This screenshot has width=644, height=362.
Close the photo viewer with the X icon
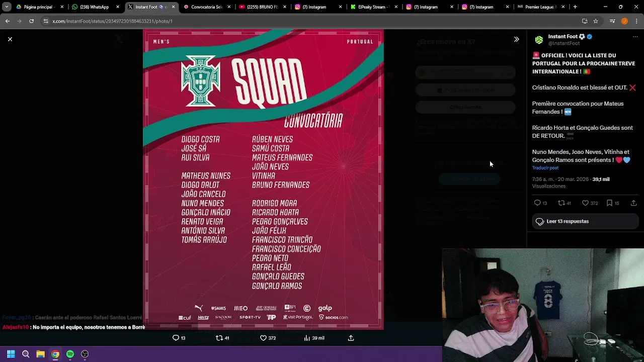10,39
